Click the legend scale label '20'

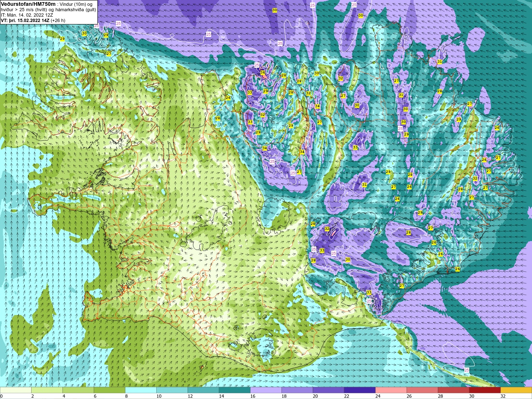tap(315, 396)
